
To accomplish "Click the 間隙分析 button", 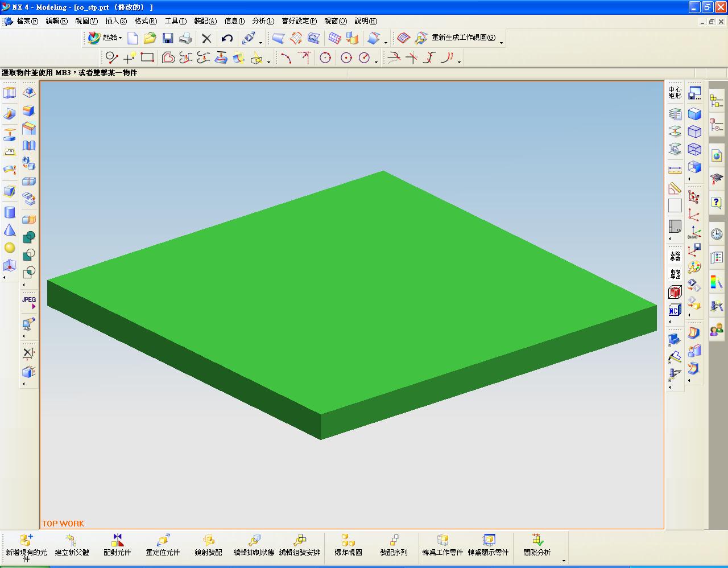I will tap(537, 545).
